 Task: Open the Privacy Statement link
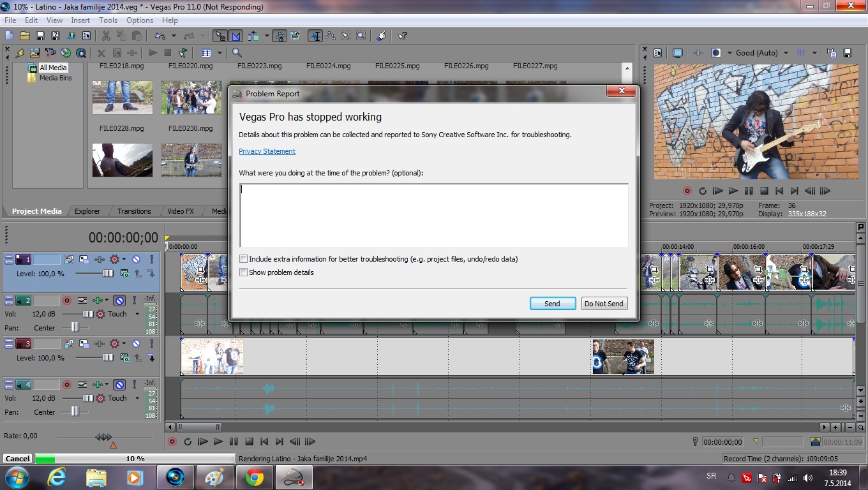coord(267,151)
